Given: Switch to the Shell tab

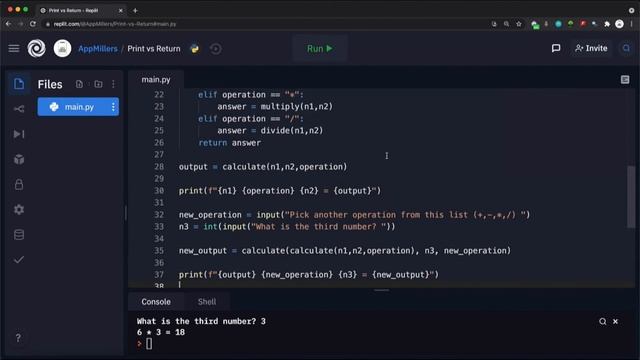Looking at the screenshot, I should (x=207, y=302).
